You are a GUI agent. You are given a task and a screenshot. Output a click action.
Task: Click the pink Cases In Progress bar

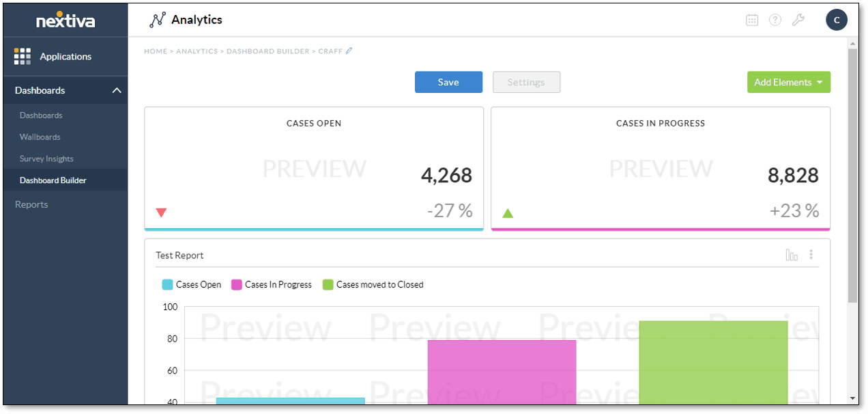click(x=502, y=372)
